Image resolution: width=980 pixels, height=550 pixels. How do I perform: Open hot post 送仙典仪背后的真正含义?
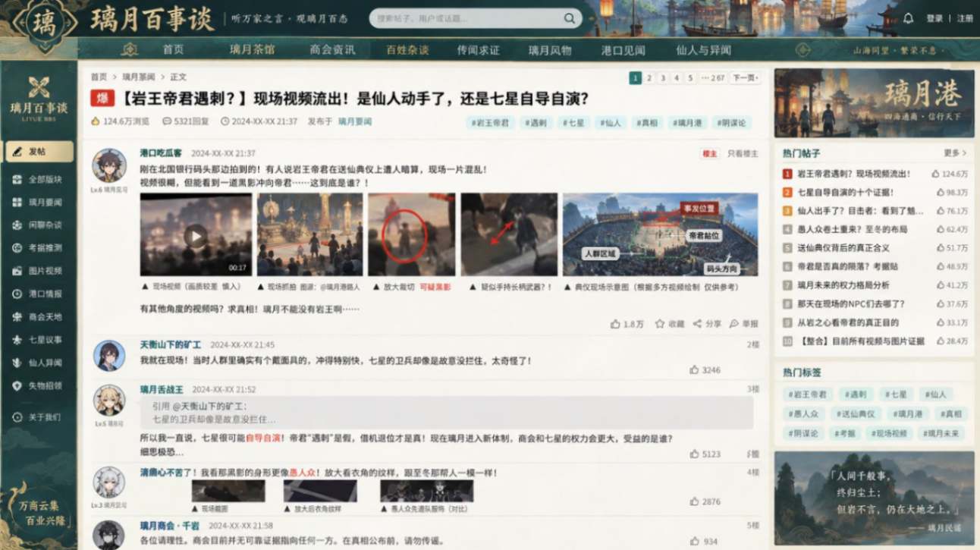tap(843, 248)
